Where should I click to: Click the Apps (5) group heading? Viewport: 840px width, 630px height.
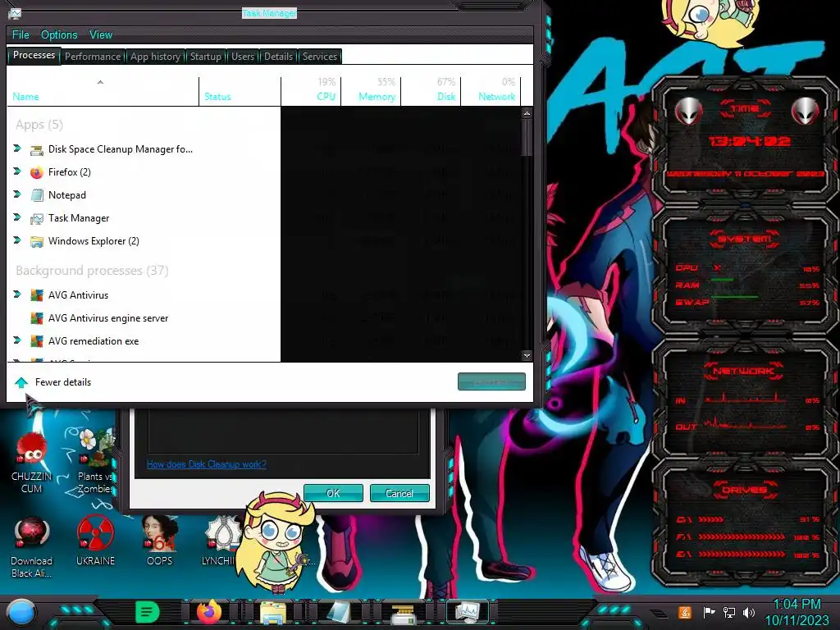(39, 125)
